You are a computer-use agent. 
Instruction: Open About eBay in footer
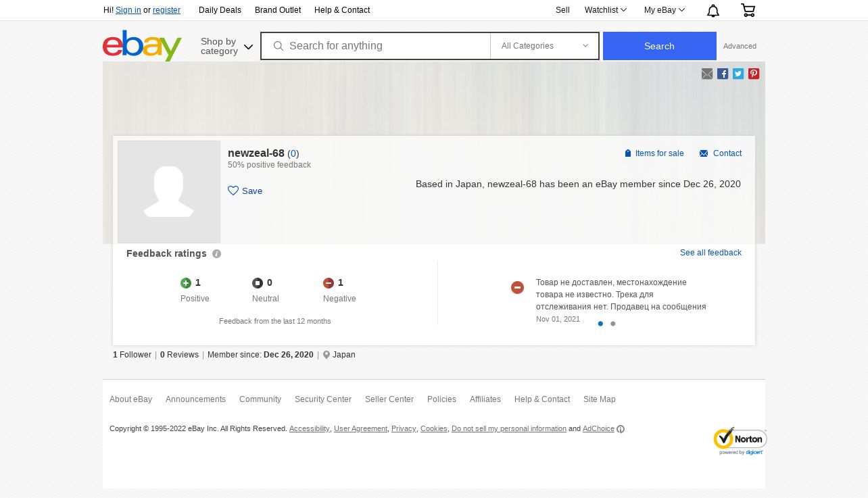[130, 399]
